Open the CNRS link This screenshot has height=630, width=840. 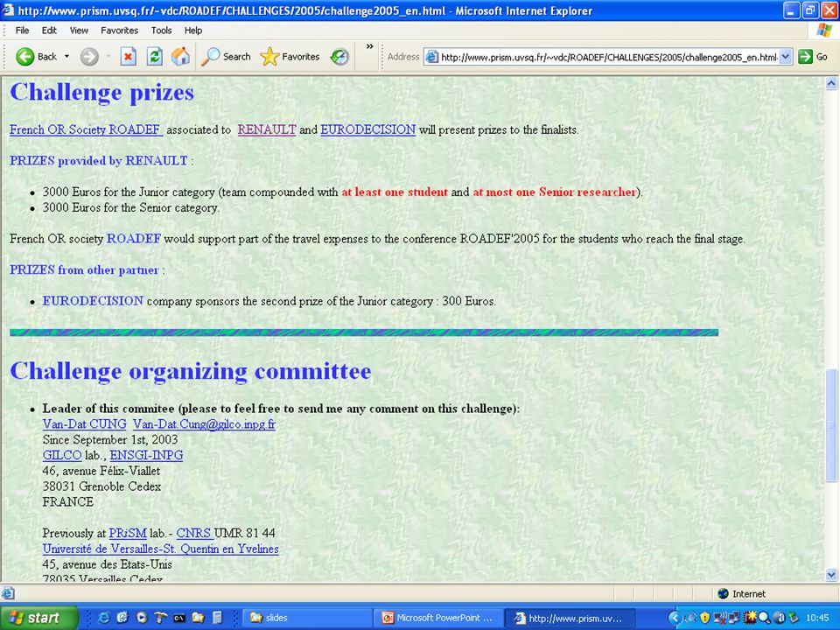tap(194, 533)
